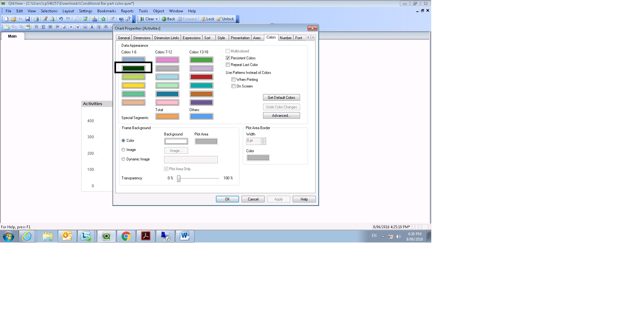Click the Get Default Colors button
644x329 pixels.
(x=281, y=98)
